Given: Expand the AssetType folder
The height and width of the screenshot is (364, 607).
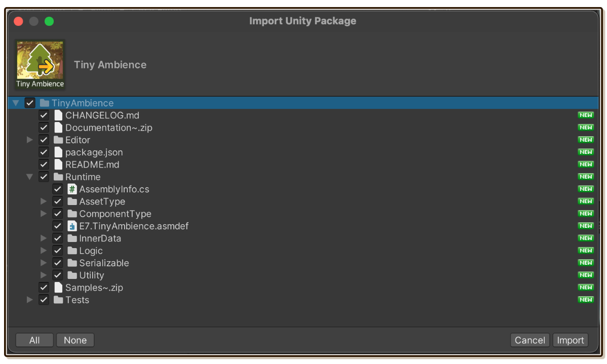Looking at the screenshot, I should [x=44, y=201].
